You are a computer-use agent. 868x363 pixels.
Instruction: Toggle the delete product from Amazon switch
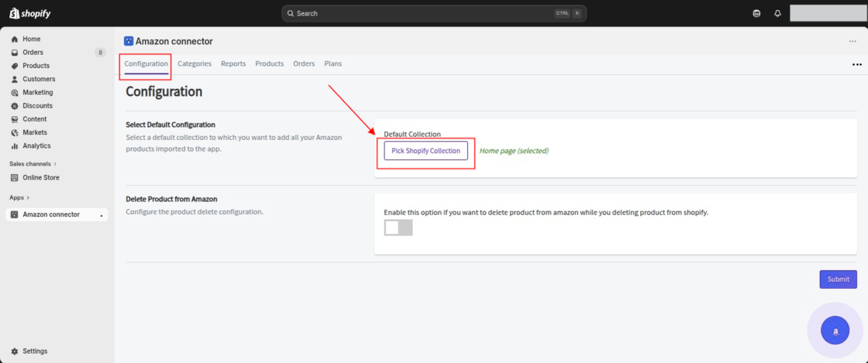coord(398,228)
